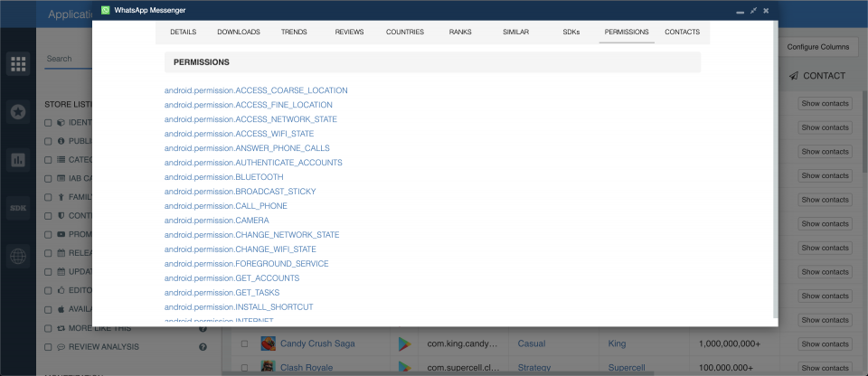Open CHANGE_WIFI_STATE permission link
This screenshot has width=868, height=376.
241,249
